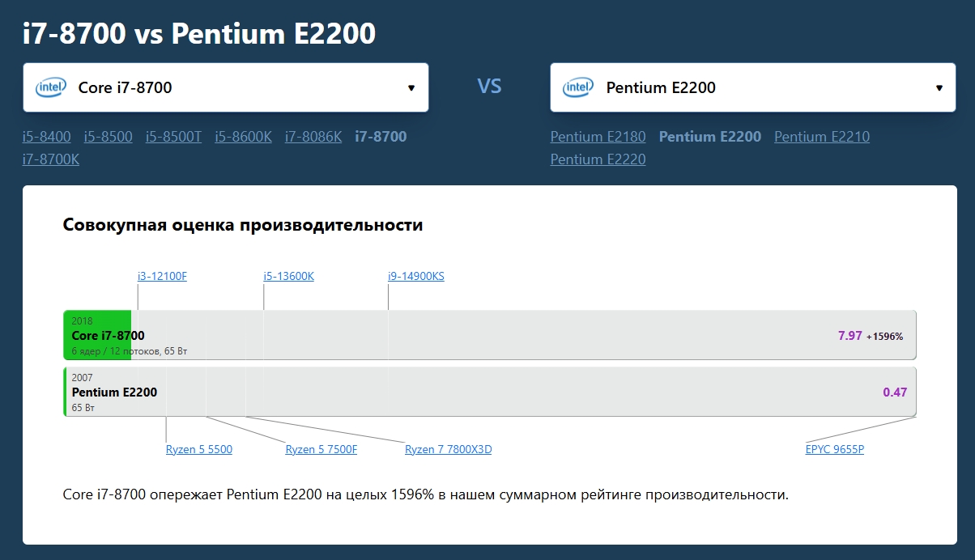Open the Ryzen 5 7500F marker link
The width and height of the screenshot is (975, 560).
tap(321, 449)
